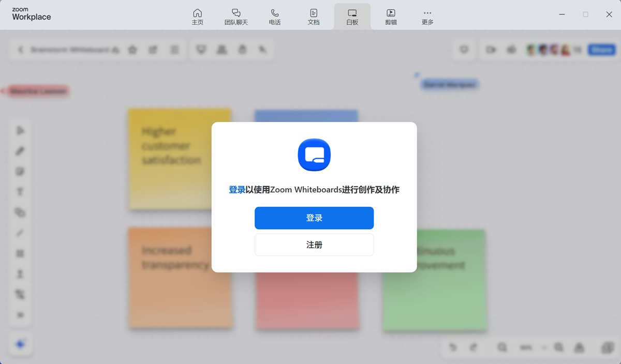This screenshot has width=621, height=364.
Task: Open the 更多 menu in the top navigation
Action: pos(427,14)
